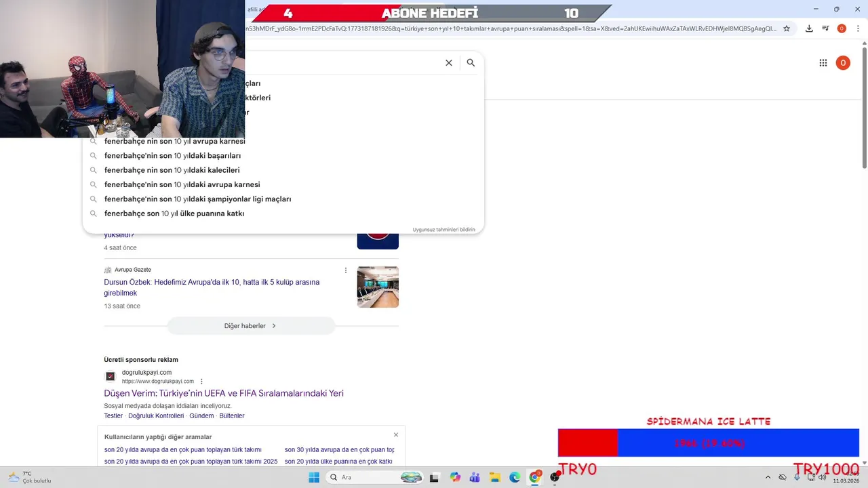Open the options menu for Avrupa Gazete result
Viewport: 868px width, 488px height.
(x=346, y=270)
